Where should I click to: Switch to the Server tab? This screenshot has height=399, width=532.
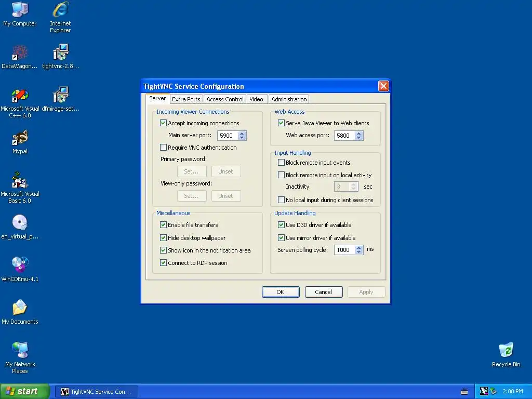point(157,98)
